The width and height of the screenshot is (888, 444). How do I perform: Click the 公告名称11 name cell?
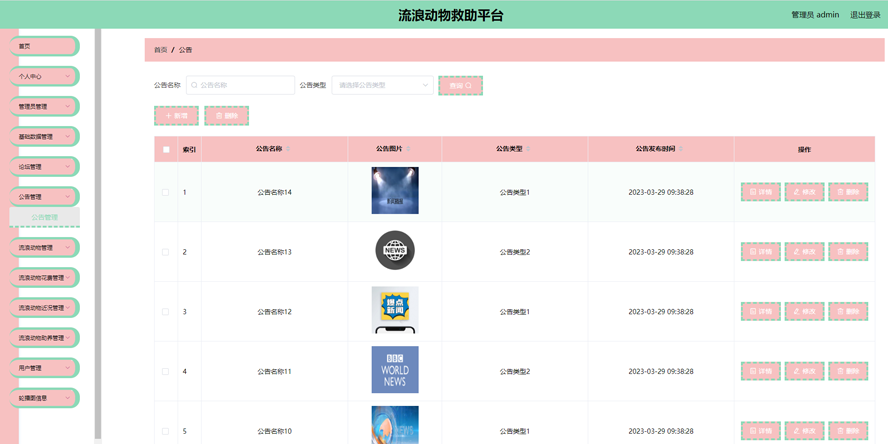(x=274, y=372)
